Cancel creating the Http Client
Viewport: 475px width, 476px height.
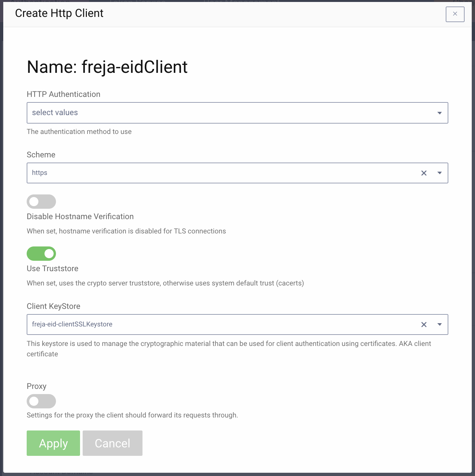113,443
